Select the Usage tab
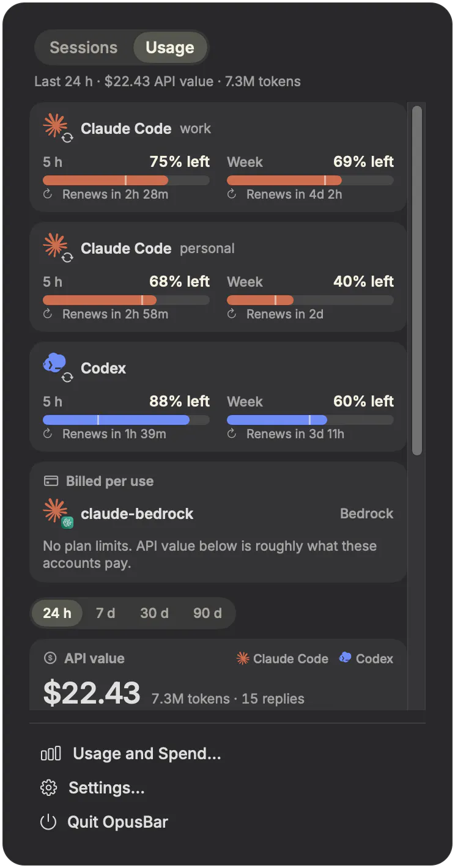The height and width of the screenshot is (868, 455). point(170,48)
